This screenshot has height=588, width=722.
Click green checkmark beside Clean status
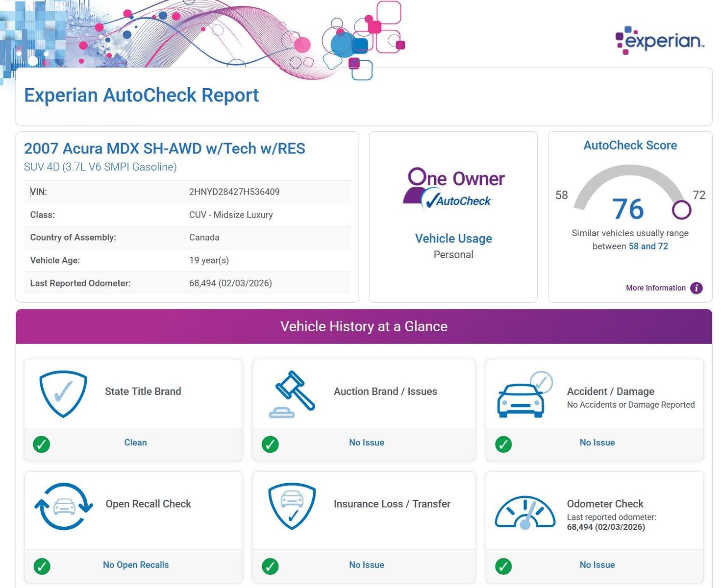click(42, 444)
